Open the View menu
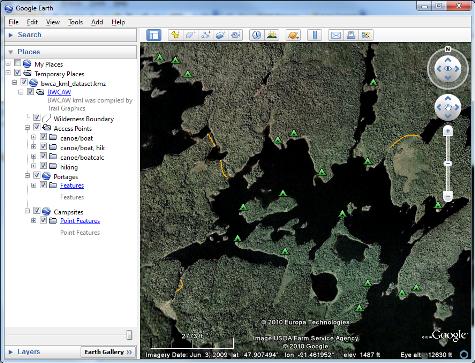The height and width of the screenshot is (363, 475). tap(53, 22)
